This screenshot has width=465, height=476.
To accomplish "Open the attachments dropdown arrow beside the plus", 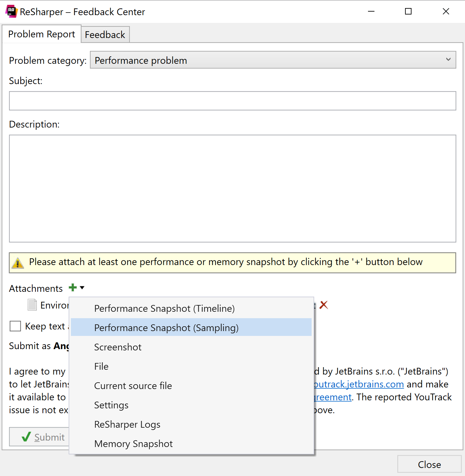I will pos(82,288).
